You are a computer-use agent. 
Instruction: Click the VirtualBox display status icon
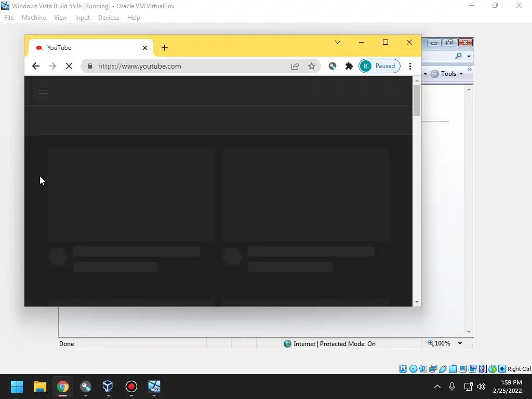[462, 368]
